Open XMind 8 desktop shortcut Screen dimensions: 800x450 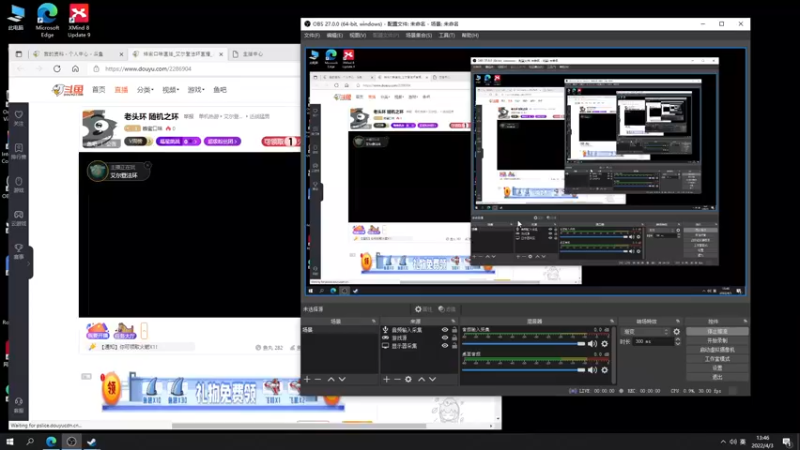pos(79,20)
